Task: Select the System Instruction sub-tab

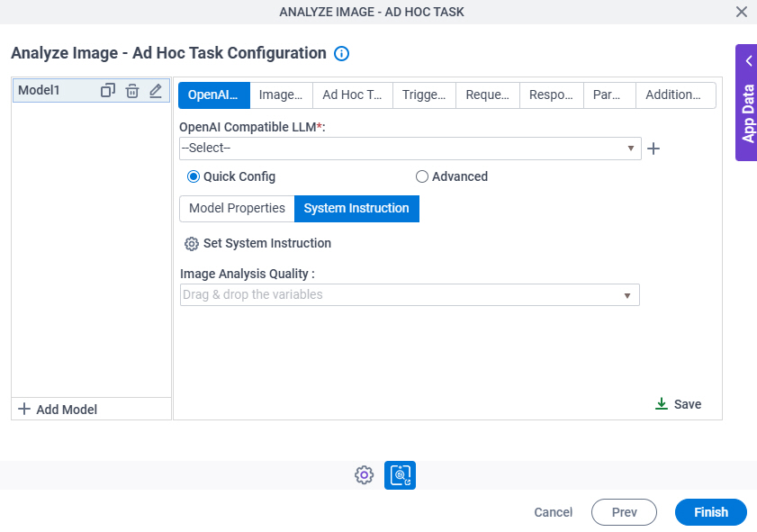Action: 356,209
